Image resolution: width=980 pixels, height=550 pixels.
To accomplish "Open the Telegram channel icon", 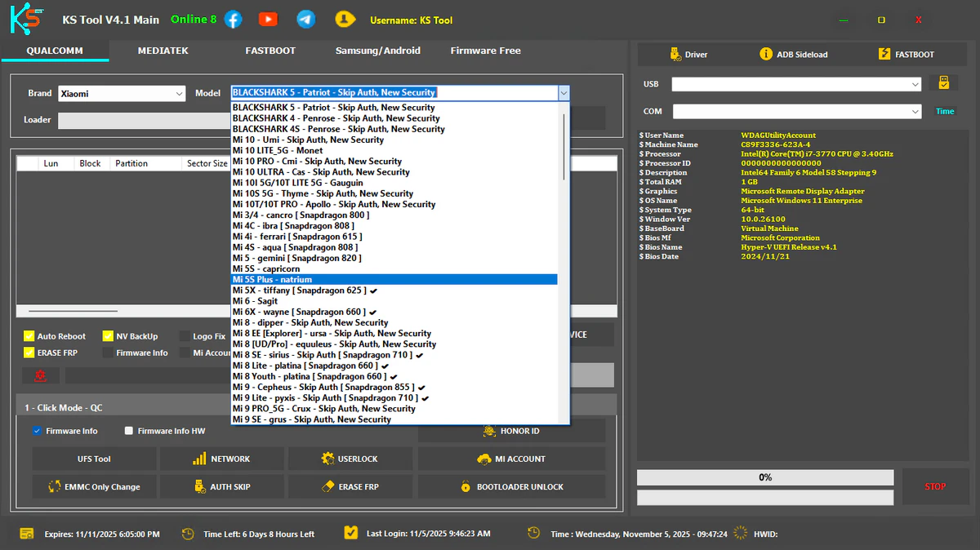I will 306,20.
